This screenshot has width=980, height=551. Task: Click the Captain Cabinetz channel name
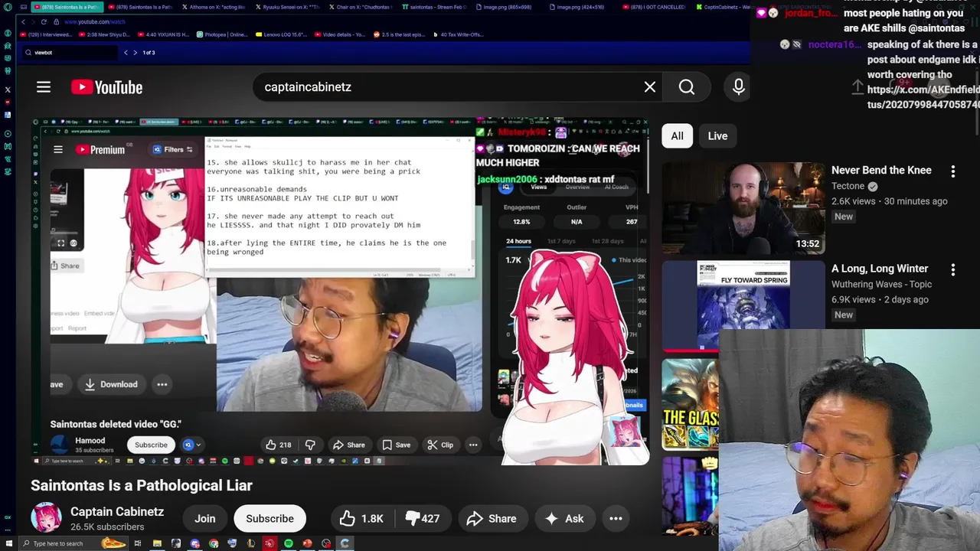coord(117,512)
